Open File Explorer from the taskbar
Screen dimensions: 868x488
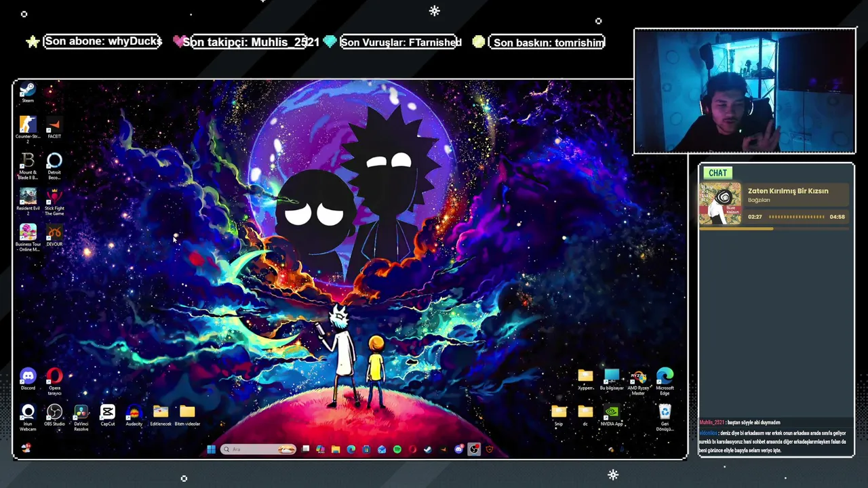click(336, 449)
